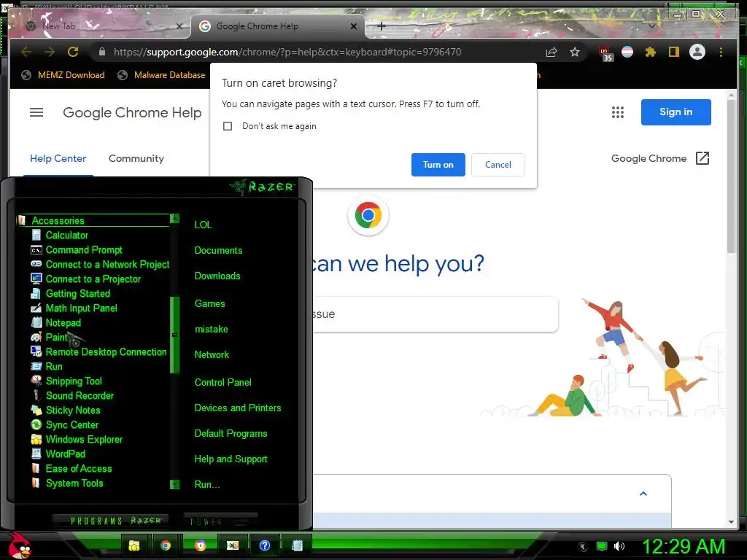Open the Chrome icon in the taskbar
747x560 pixels.
tap(166, 545)
